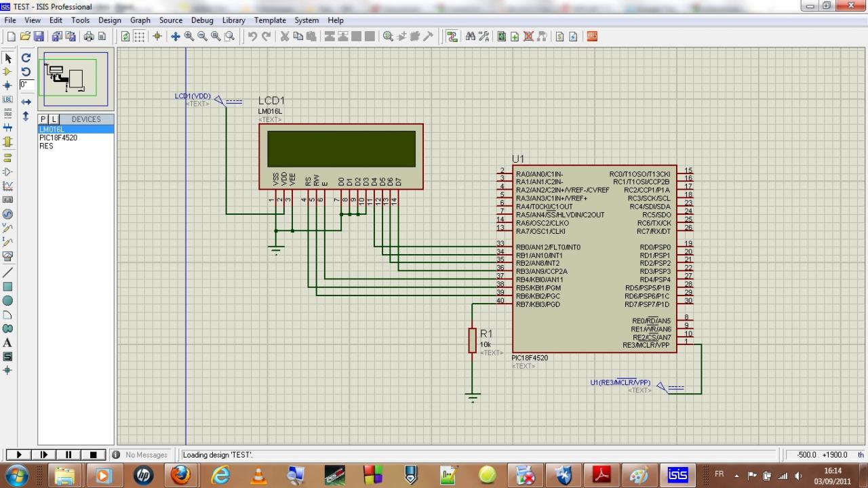Flip horizontally with the X-mirror icon
Viewport: 868px width, 488px height.
(26, 102)
